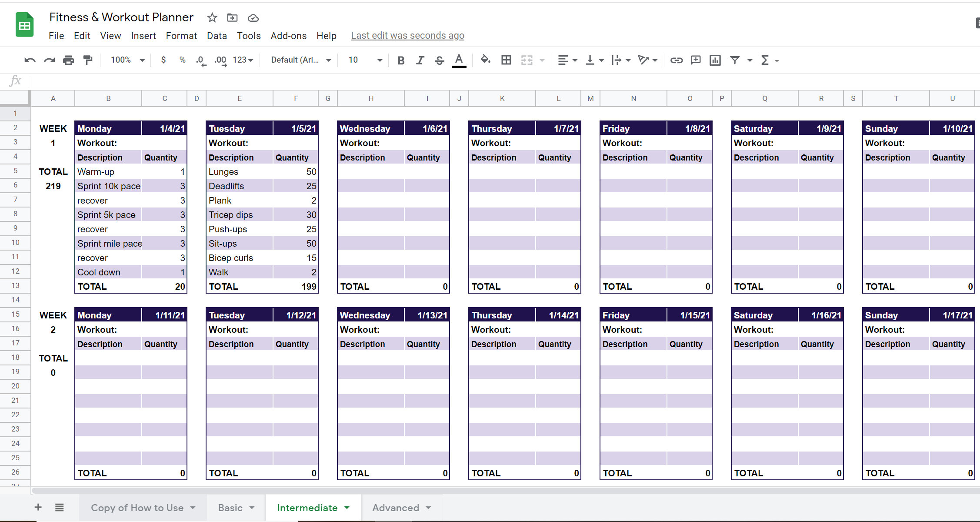Switch to the Advanced sheet tab

coord(396,507)
